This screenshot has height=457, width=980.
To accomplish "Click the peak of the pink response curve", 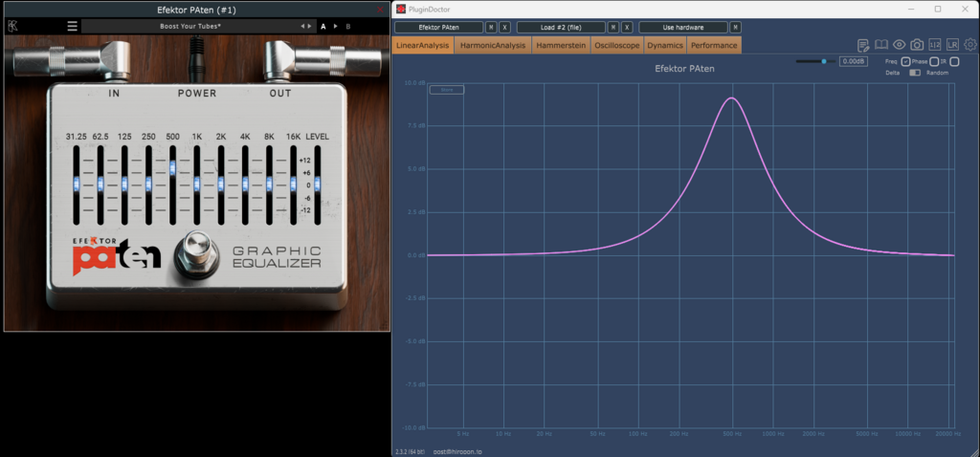I will (731, 98).
